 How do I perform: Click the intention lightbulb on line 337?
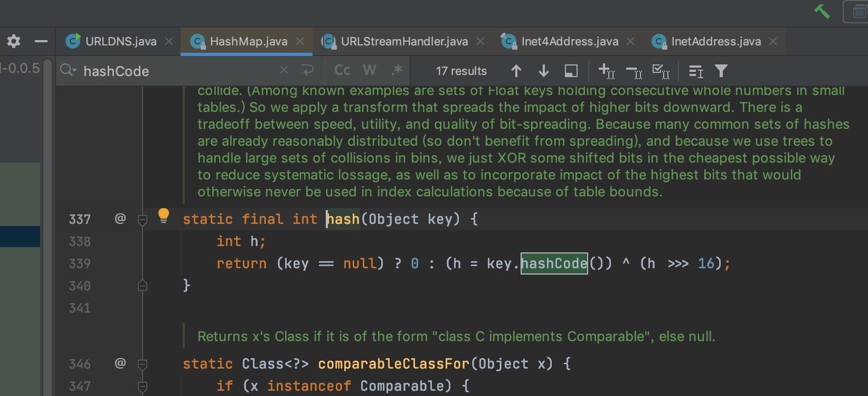coord(164,215)
